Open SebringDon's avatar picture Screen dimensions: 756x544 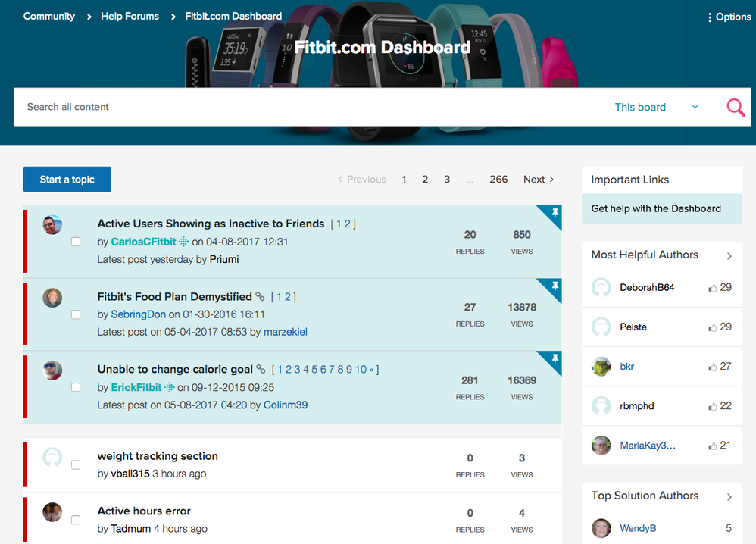[52, 298]
